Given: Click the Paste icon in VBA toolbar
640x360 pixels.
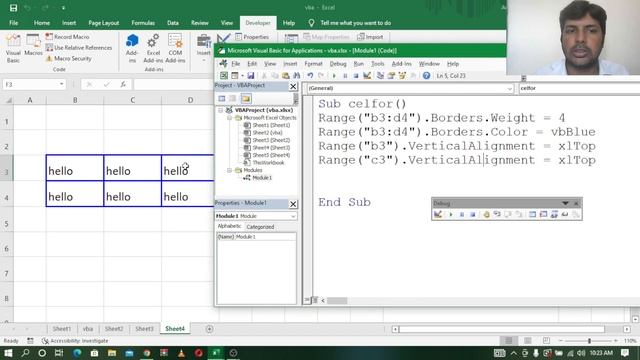Looking at the screenshot, I should [286, 76].
